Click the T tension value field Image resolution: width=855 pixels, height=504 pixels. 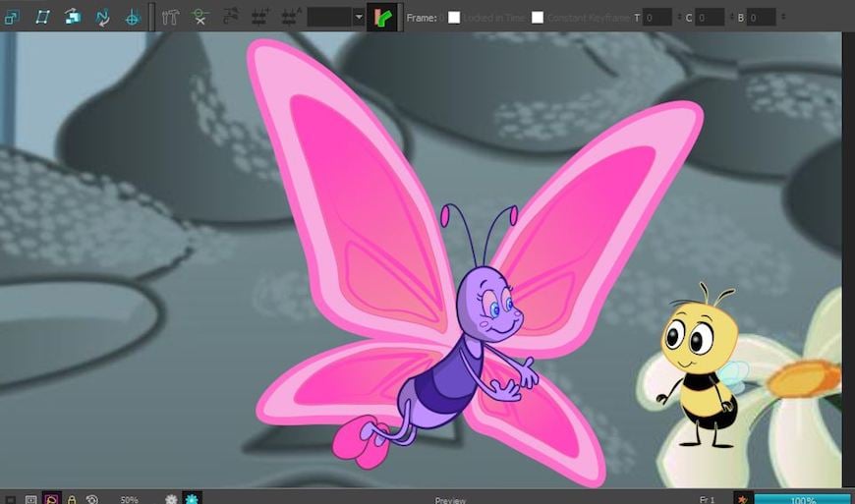[657, 18]
